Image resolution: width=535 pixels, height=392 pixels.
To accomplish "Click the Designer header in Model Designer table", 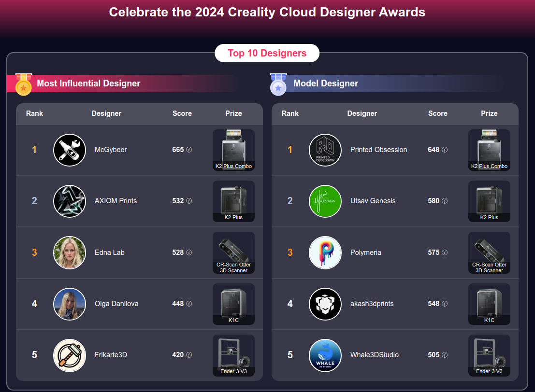I will click(x=362, y=113).
